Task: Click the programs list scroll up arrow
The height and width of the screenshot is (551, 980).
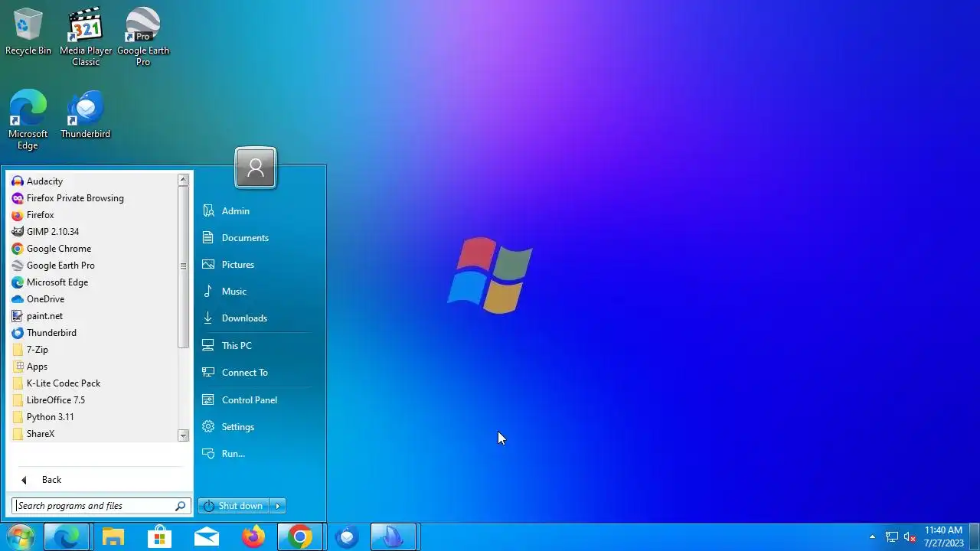Action: point(183,180)
